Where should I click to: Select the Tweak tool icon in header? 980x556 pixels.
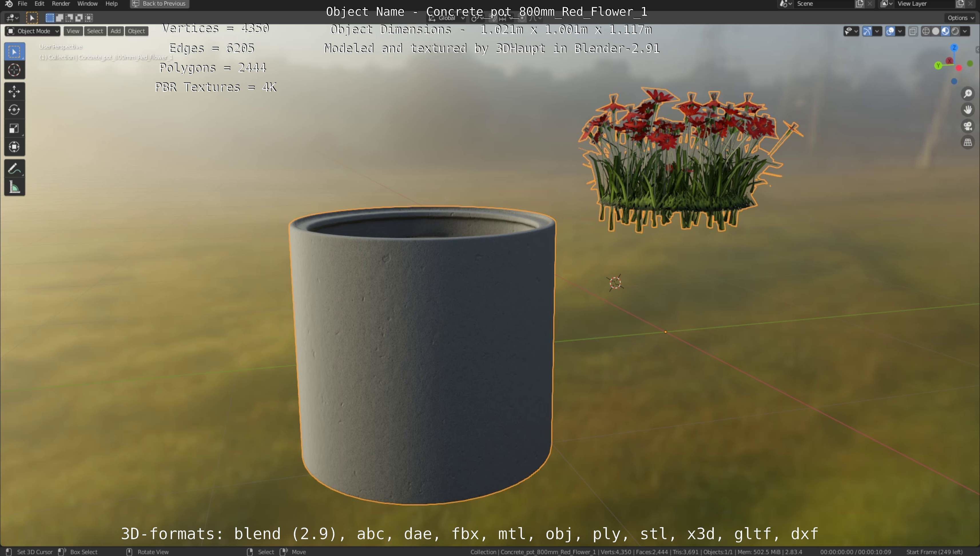[32, 17]
